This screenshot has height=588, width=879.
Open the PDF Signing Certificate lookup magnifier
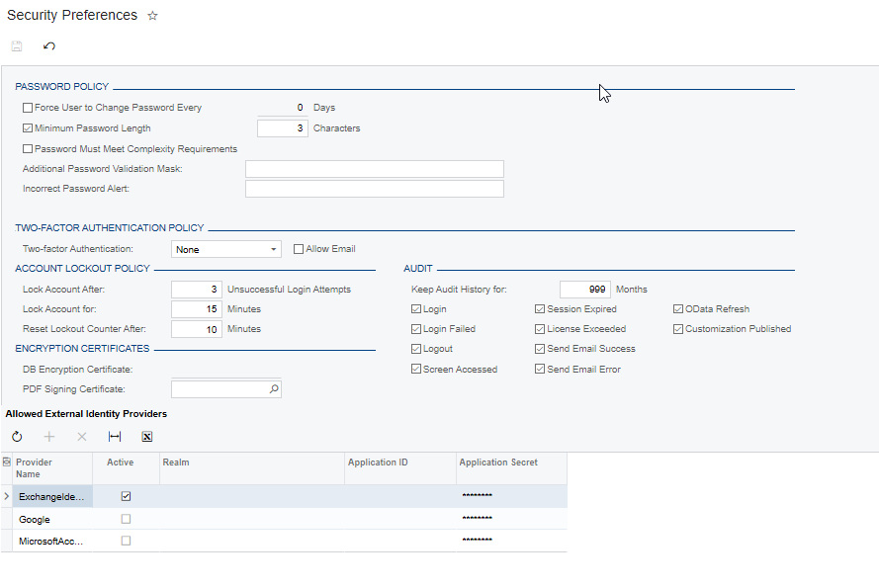tap(273, 388)
